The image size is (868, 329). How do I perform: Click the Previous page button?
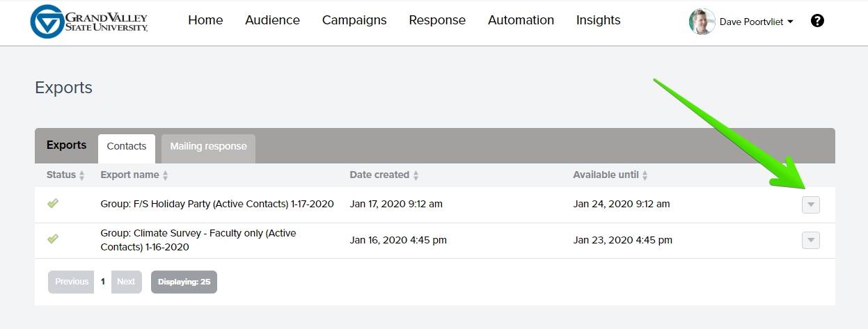(x=72, y=282)
